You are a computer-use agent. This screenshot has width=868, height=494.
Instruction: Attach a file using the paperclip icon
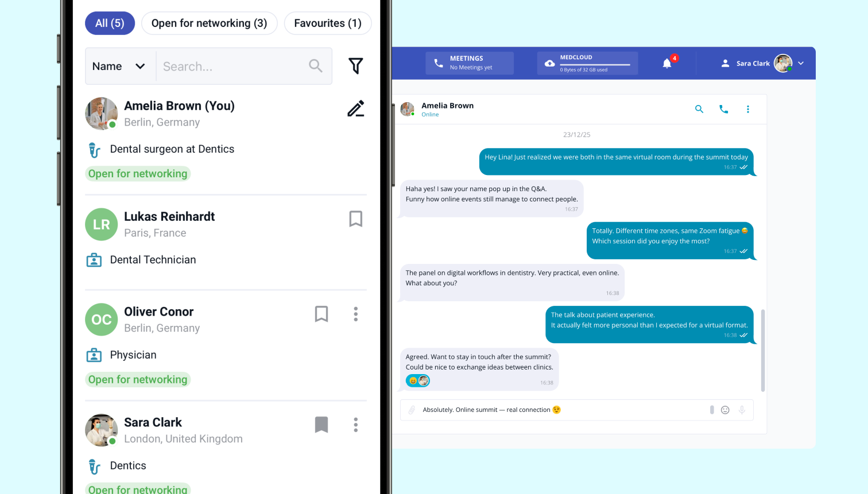coord(412,410)
